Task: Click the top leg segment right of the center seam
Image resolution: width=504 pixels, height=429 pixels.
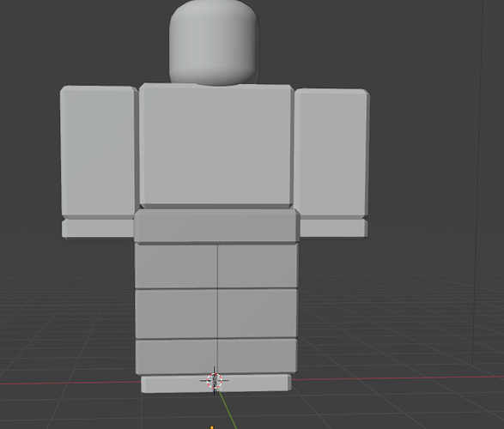Action: pos(258,265)
